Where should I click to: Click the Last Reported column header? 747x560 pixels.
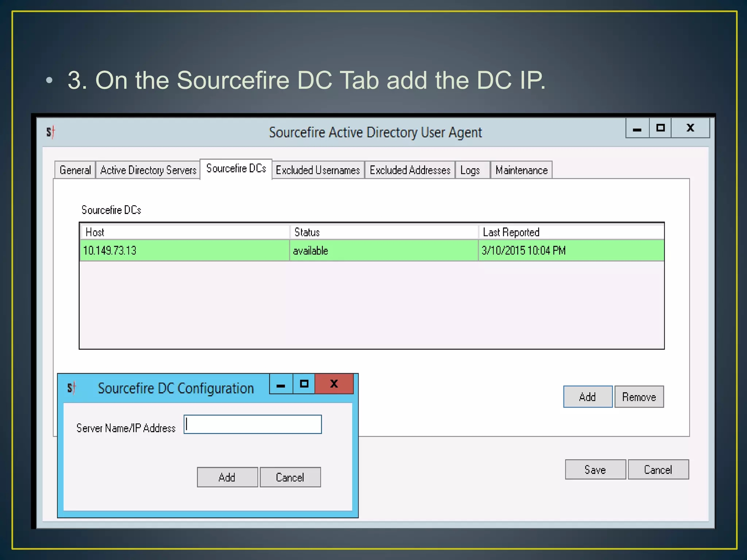571,232
